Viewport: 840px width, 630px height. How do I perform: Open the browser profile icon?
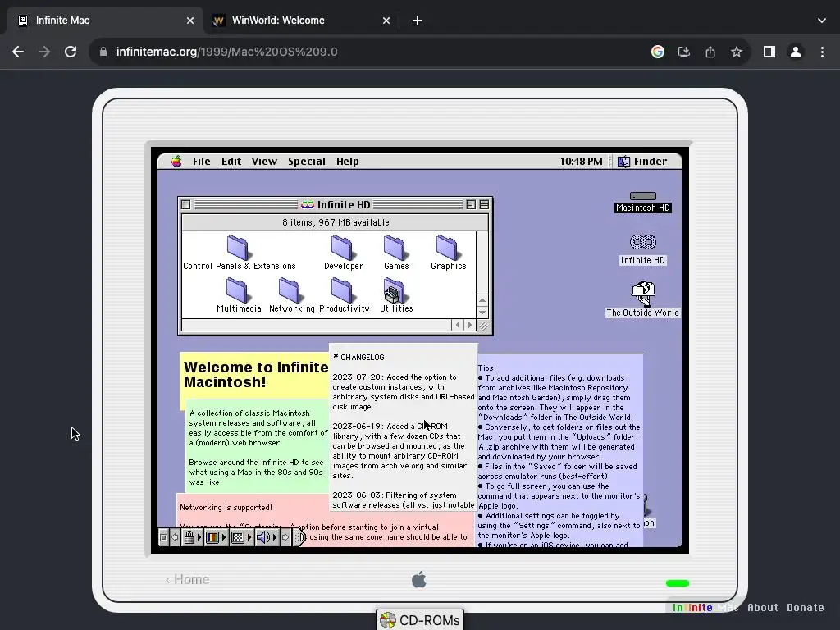point(796,52)
